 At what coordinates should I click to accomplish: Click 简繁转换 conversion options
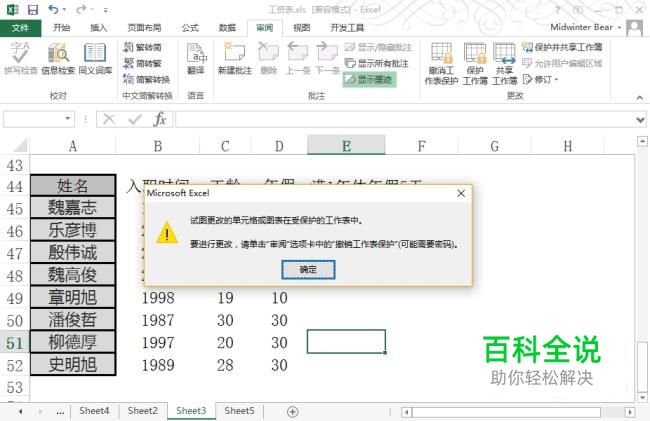[147, 79]
